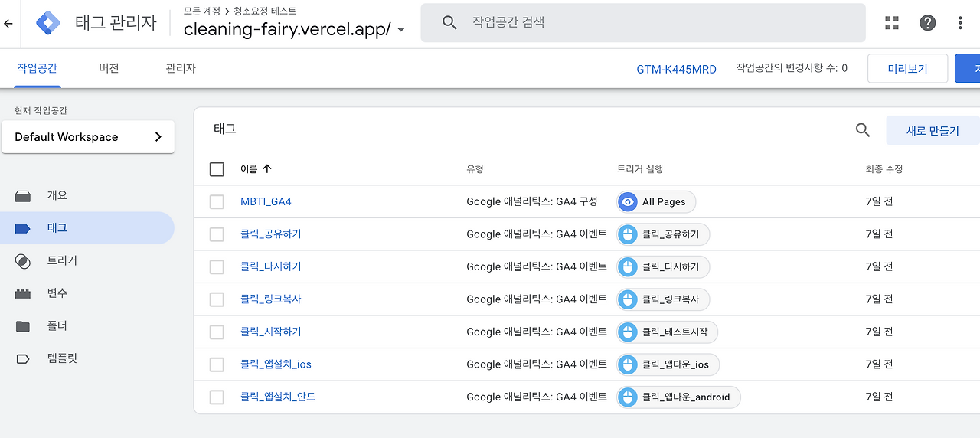Open the 클릭_공유하기 tag link
Image resolution: width=980 pixels, height=438 pixels.
coord(271,234)
